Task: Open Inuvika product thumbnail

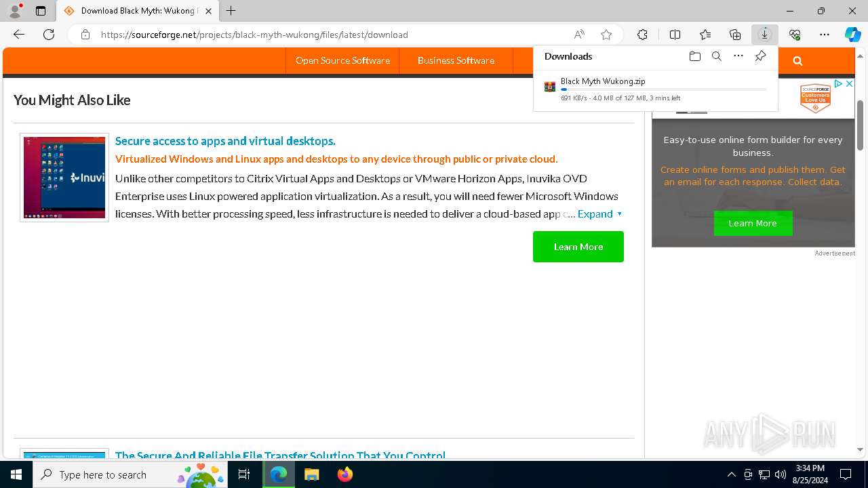Action: pos(64,178)
